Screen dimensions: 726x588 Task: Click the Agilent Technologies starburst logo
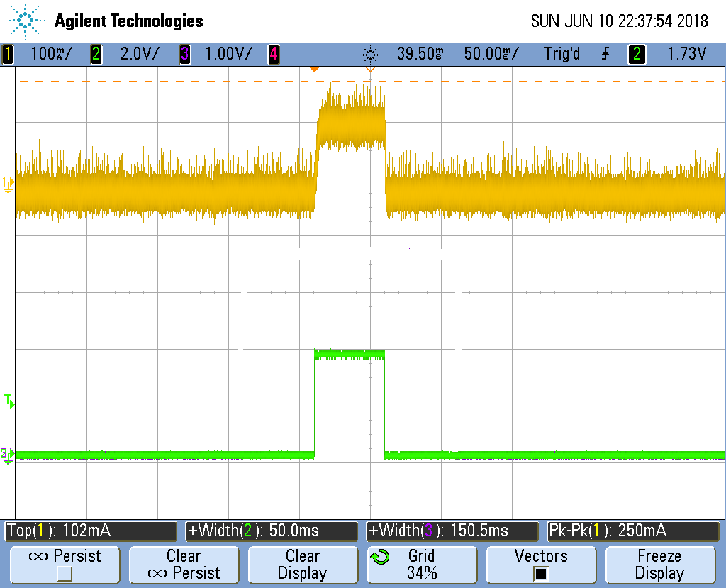tap(26, 21)
